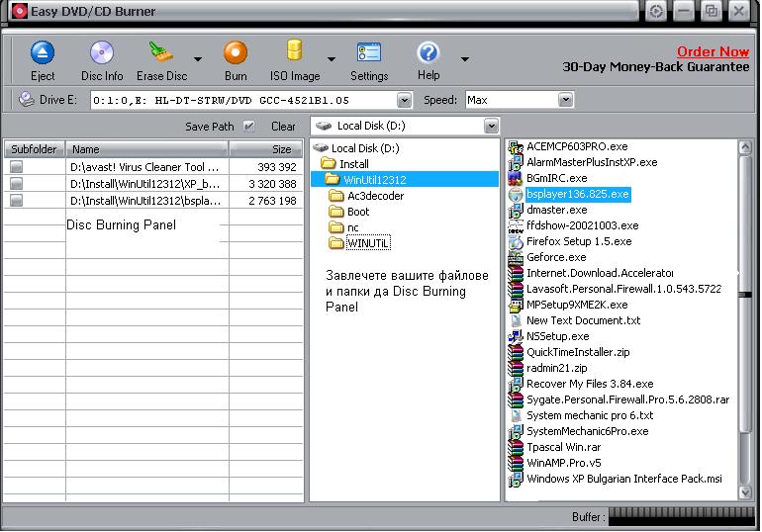Select the file System mechanic pro 6.txt
Viewport: 762px width, 532px height.
(590, 416)
